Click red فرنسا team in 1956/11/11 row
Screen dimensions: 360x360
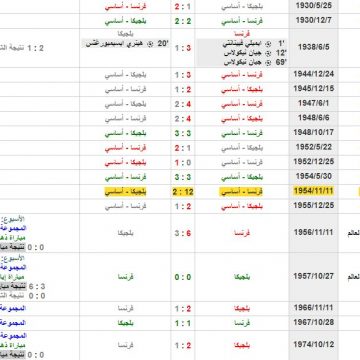click(x=242, y=233)
